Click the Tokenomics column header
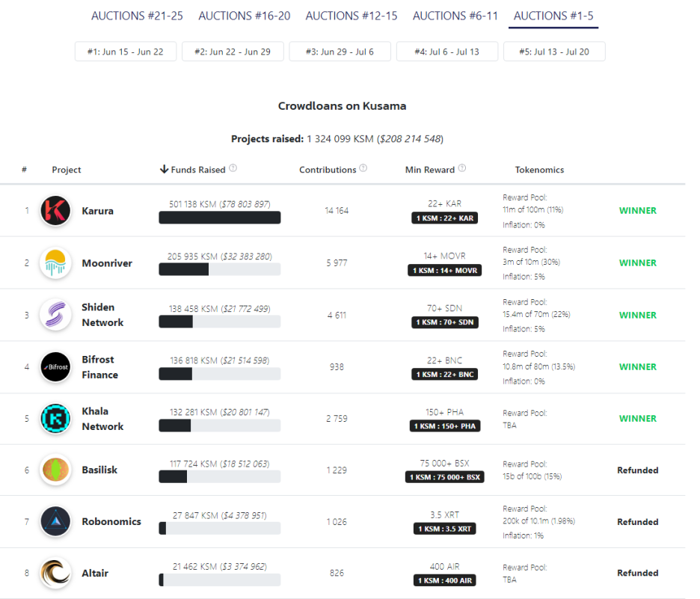The image size is (700, 599). [539, 170]
